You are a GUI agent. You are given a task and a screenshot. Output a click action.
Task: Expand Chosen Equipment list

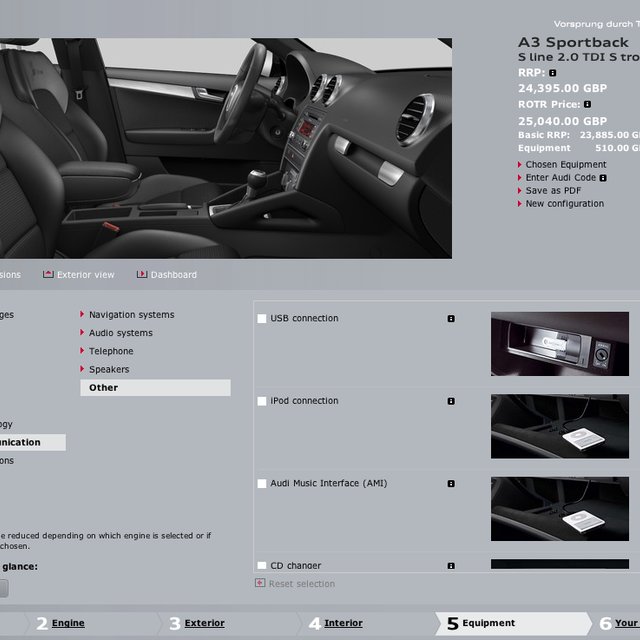point(566,164)
